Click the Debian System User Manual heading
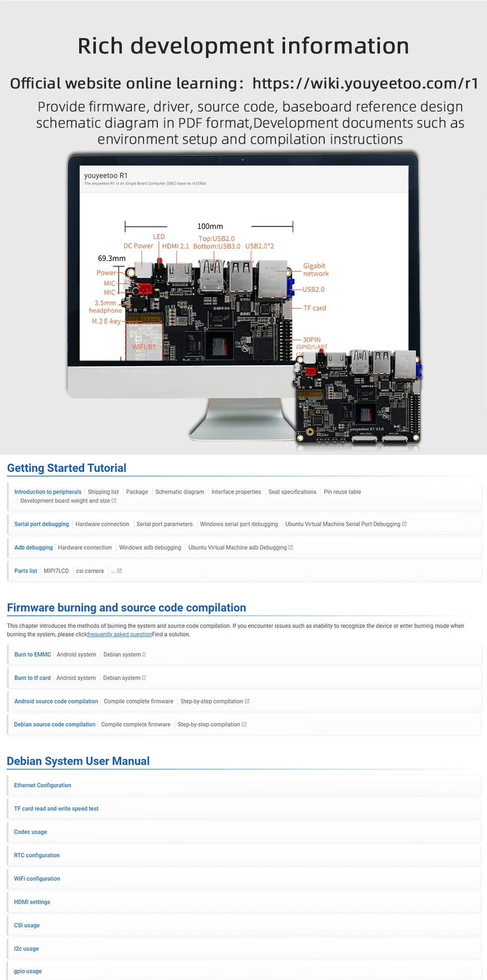The height and width of the screenshot is (980, 487). coord(78,761)
